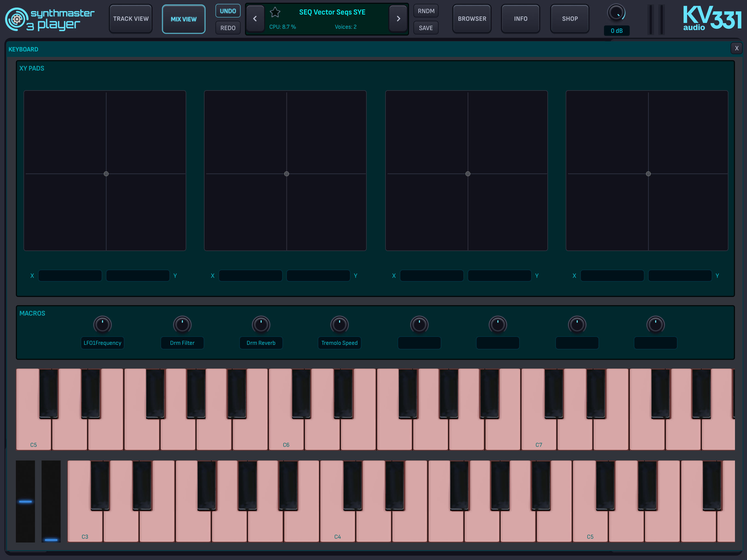747x560 pixels.
Task: Open third XY pad Y assignment field
Action: point(500,276)
